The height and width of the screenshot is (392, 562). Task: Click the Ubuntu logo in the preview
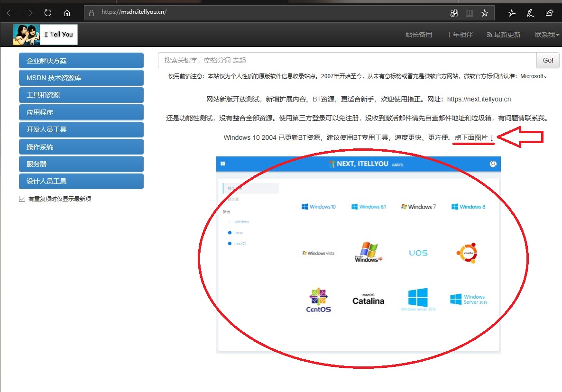[467, 253]
